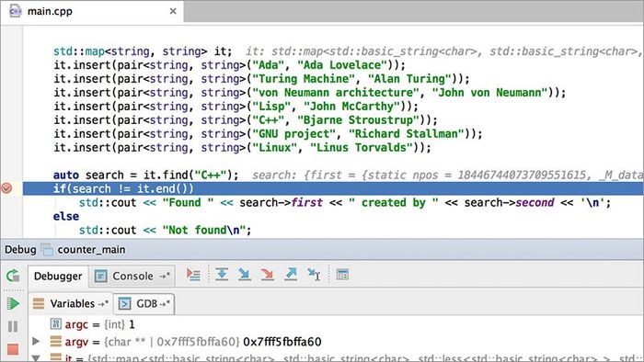
Task: Select the argv variable row
Action: coord(336,342)
